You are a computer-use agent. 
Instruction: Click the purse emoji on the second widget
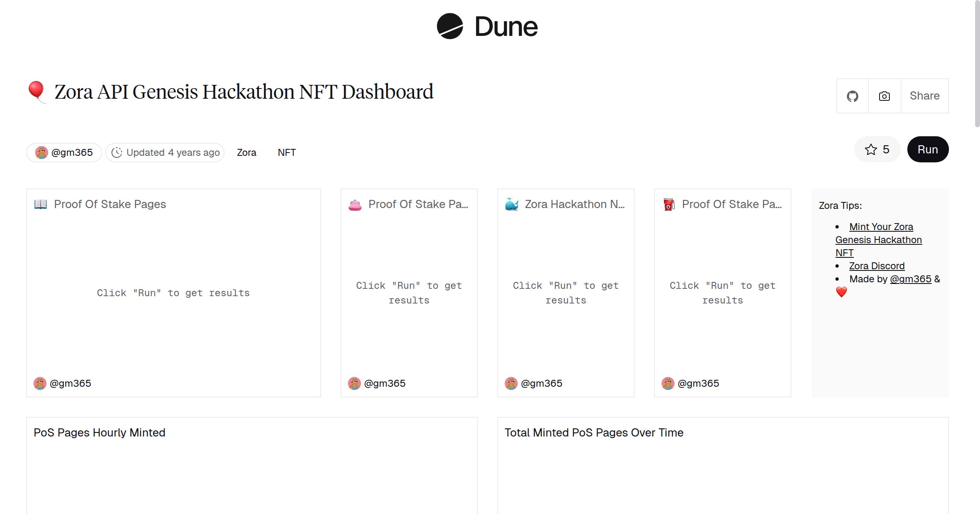[354, 204]
